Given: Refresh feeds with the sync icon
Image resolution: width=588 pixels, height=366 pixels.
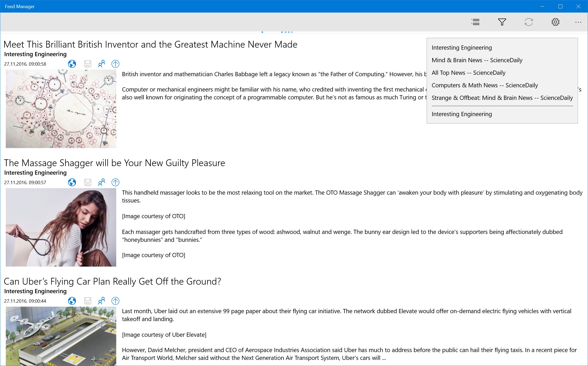Looking at the screenshot, I should click(529, 22).
